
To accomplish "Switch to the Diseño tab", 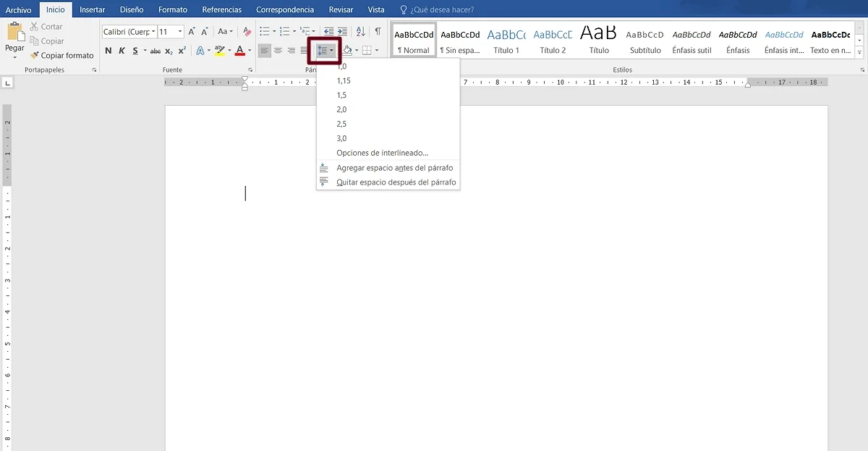I will [132, 9].
